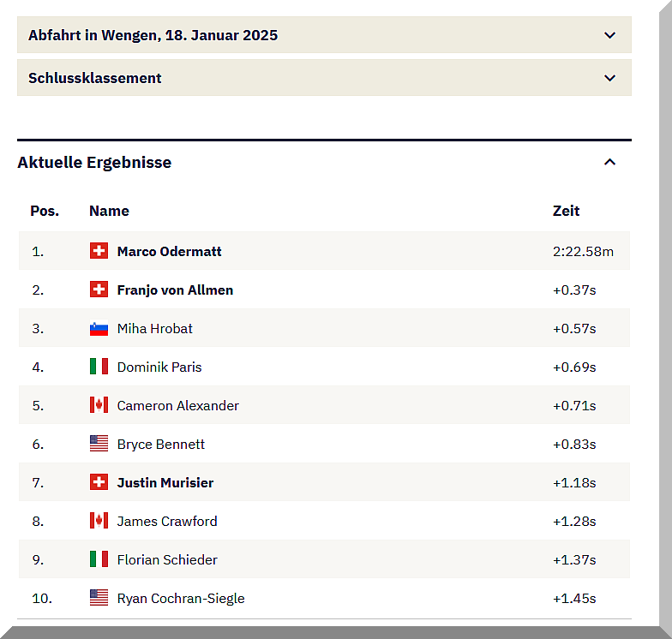Click the Pos. column header
672x639 pixels.
click(45, 211)
